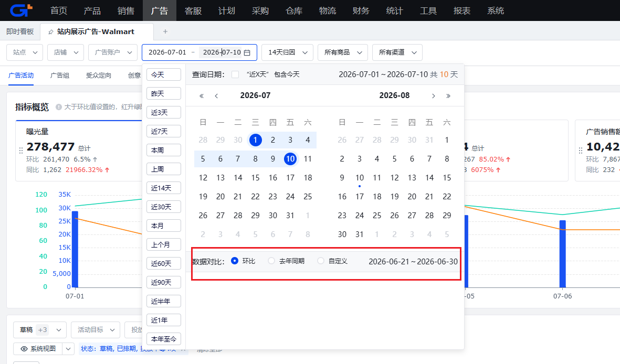Open the 所有渠道 dropdown
This screenshot has height=364, width=620.
tap(397, 52)
